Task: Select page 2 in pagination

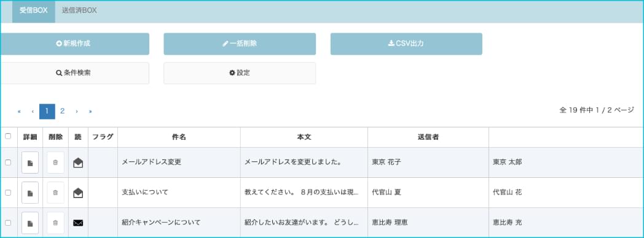Action: coord(63,112)
